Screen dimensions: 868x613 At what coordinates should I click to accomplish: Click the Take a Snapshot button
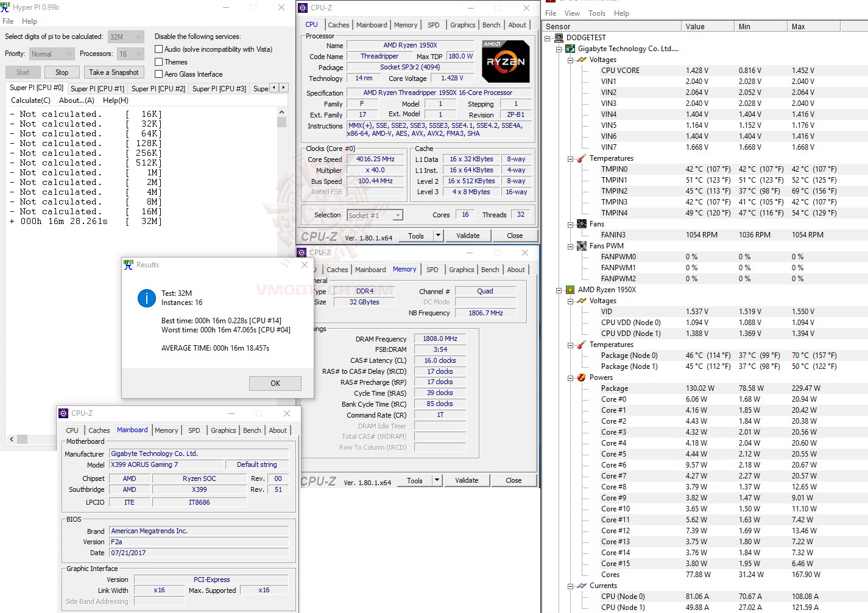[114, 72]
